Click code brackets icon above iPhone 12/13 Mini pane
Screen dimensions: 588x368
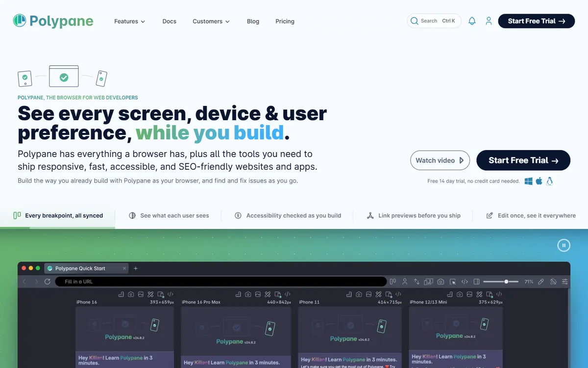tap(499, 294)
